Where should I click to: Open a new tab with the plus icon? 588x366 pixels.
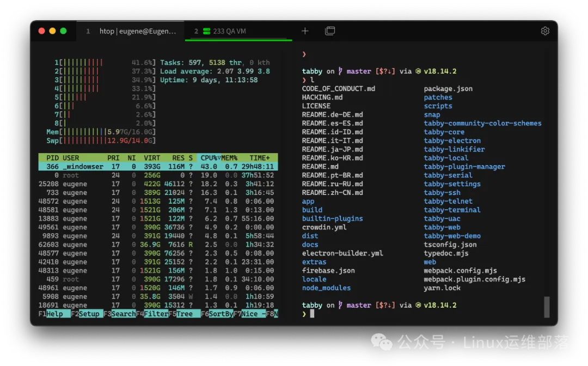(305, 31)
